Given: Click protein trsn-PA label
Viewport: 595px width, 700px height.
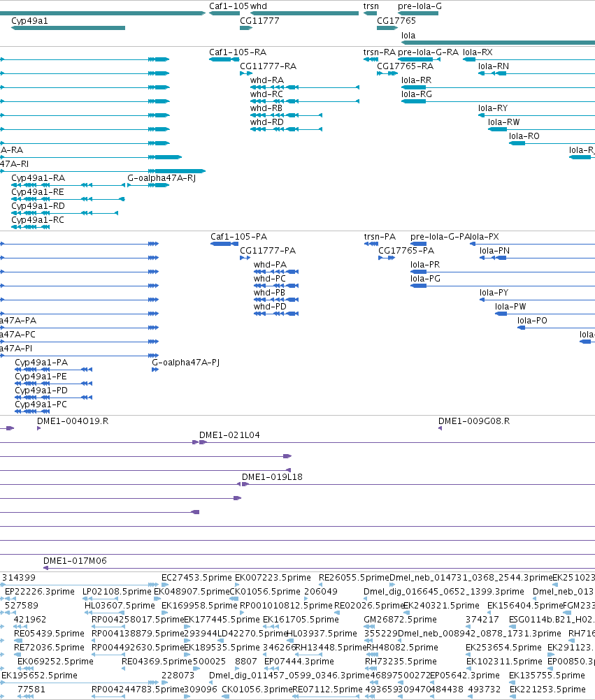Looking at the screenshot, I should point(380,237).
